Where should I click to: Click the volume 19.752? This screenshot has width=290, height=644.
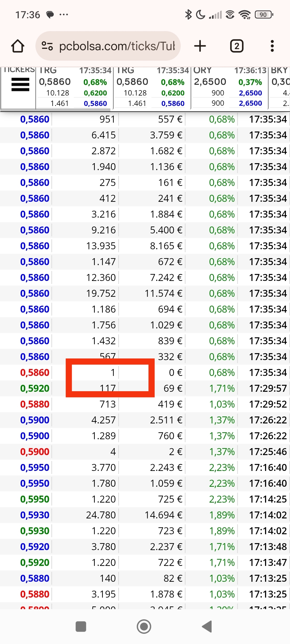101,293
